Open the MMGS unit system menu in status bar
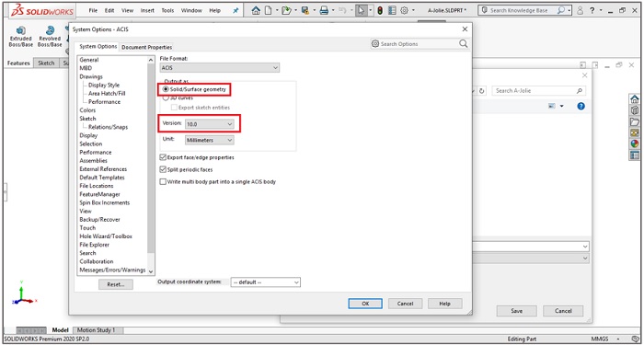This screenshot has height=345, width=644. (605, 339)
